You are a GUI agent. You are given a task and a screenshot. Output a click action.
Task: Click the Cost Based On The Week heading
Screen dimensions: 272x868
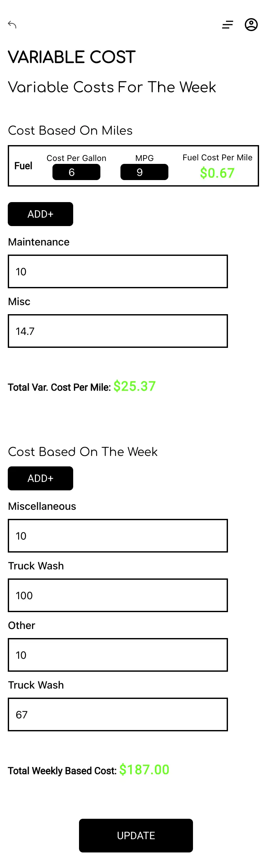coord(83,452)
